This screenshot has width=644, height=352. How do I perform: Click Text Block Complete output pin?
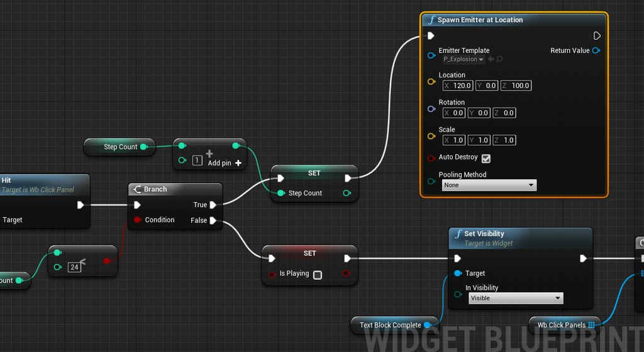pos(427,325)
